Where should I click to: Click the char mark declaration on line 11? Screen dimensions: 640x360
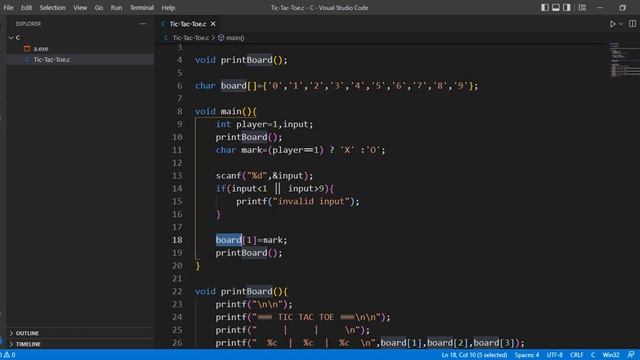click(x=300, y=150)
